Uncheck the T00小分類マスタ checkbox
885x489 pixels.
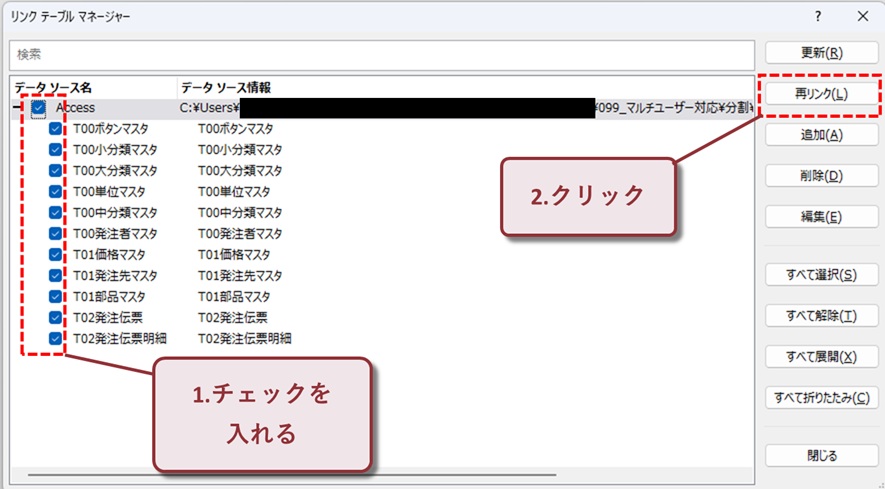pos(55,150)
